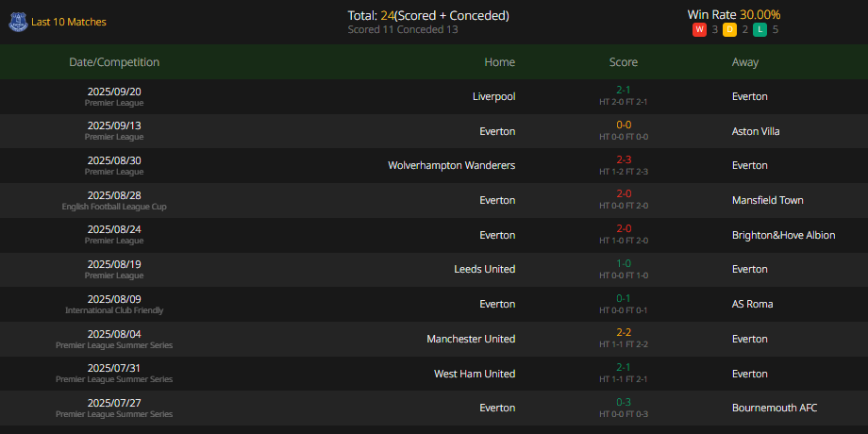Open the 2-1 Liverpool vs Everton score
Screen dimensions: 868x434
(x=624, y=90)
